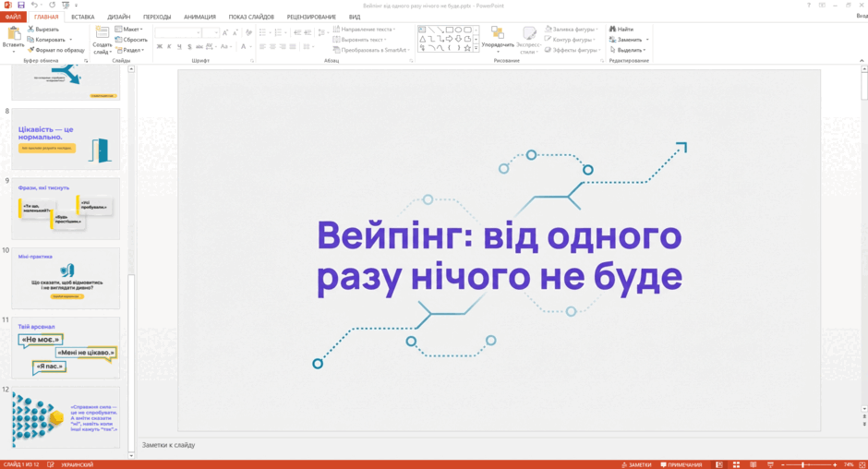Select the star shape in shapes gallery
The image size is (868, 469).
click(x=468, y=48)
